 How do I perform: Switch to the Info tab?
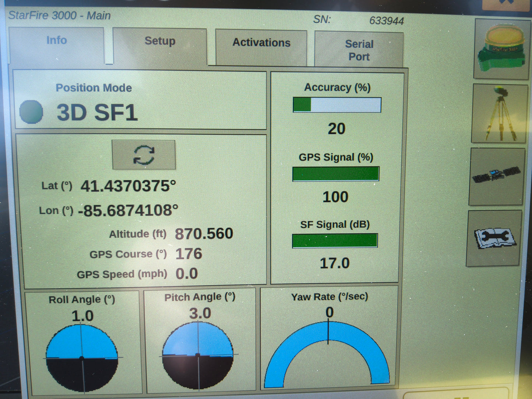coord(57,45)
